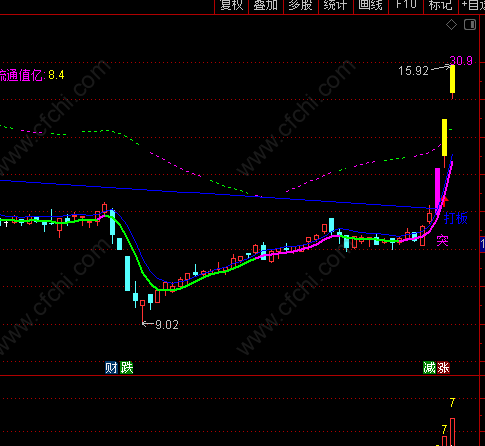Screen dimensions: 485x446
Task: Click the 15.92 high price label
Action: point(413,71)
